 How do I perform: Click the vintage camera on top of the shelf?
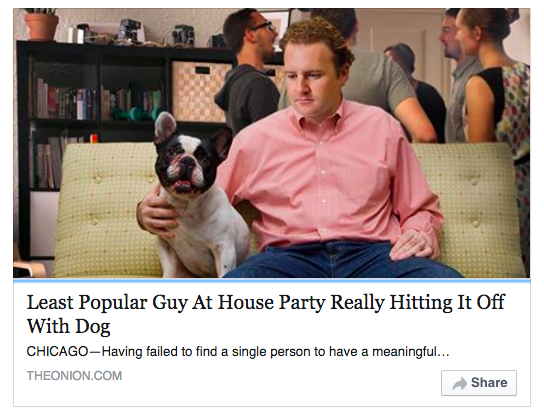tap(130, 31)
